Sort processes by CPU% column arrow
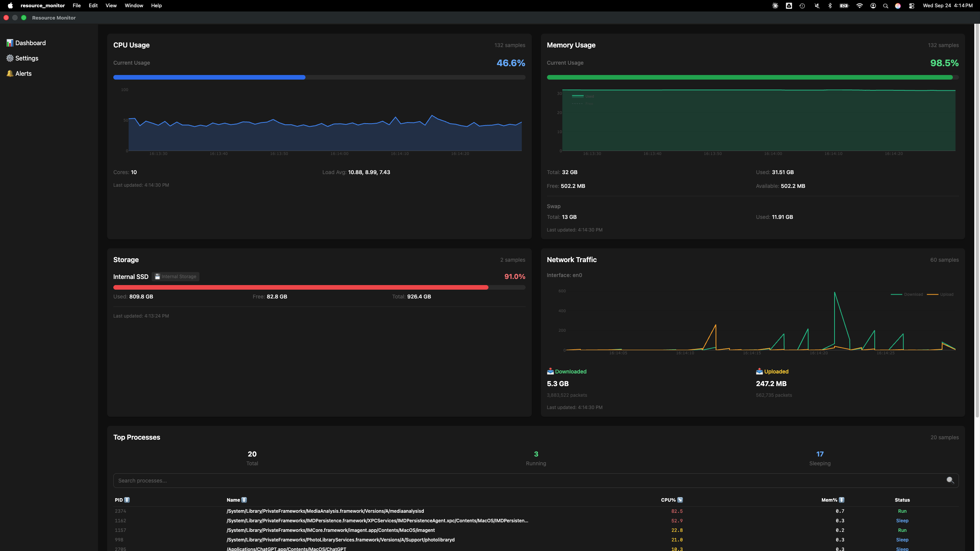Image resolution: width=980 pixels, height=551 pixels. [x=680, y=500]
